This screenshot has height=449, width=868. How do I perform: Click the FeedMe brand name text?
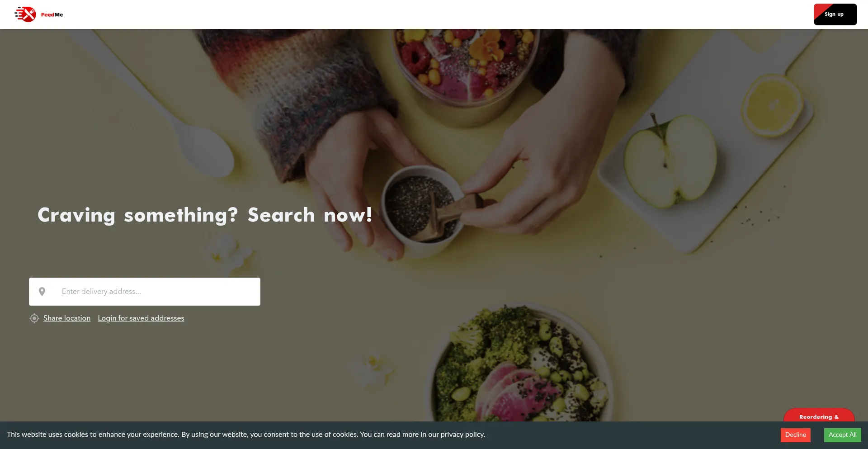pos(52,15)
